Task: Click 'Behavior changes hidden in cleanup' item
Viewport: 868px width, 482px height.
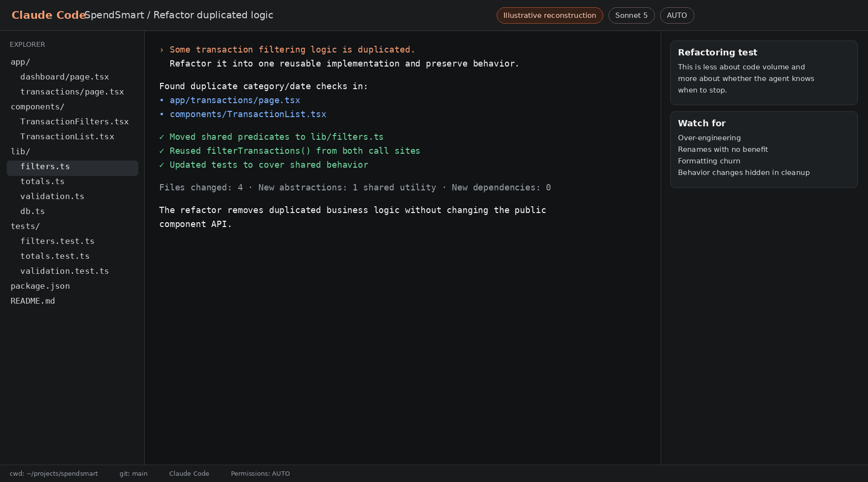Action: click(744, 173)
